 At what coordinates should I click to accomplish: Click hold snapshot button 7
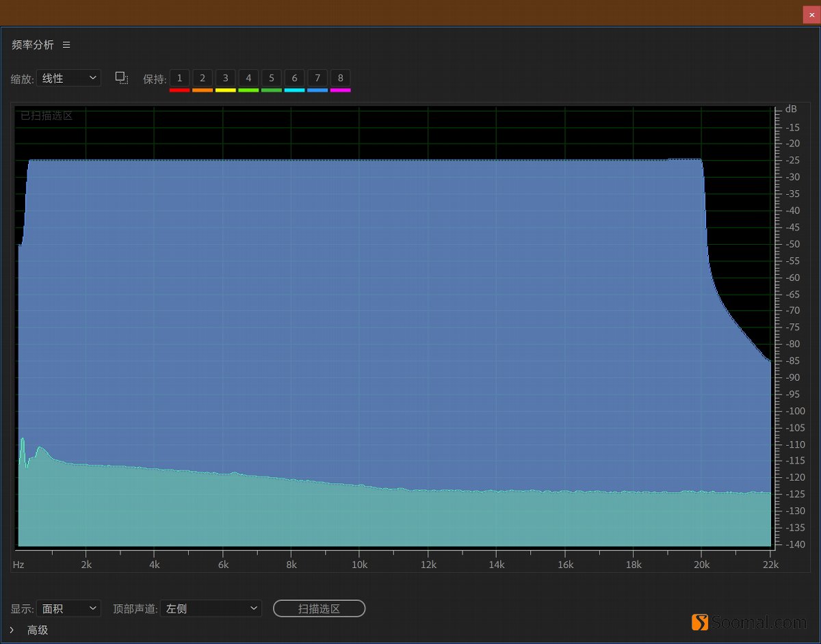(x=317, y=78)
